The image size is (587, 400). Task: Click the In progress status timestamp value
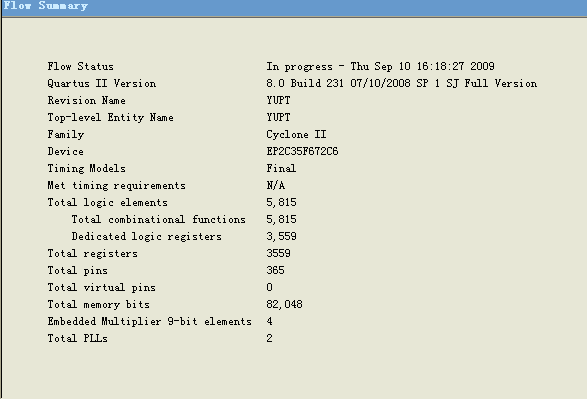pos(380,67)
